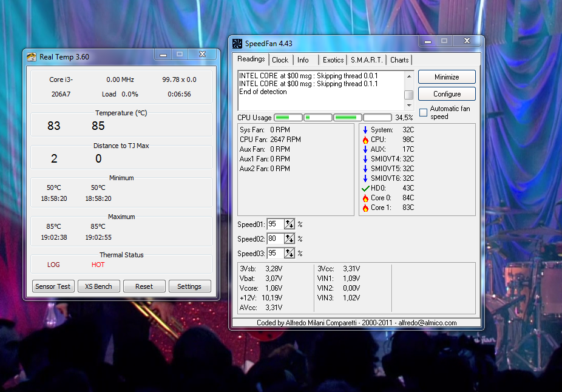Click the log scroll down arrow in SpeedFan
This screenshot has width=562, height=392.
tap(409, 106)
